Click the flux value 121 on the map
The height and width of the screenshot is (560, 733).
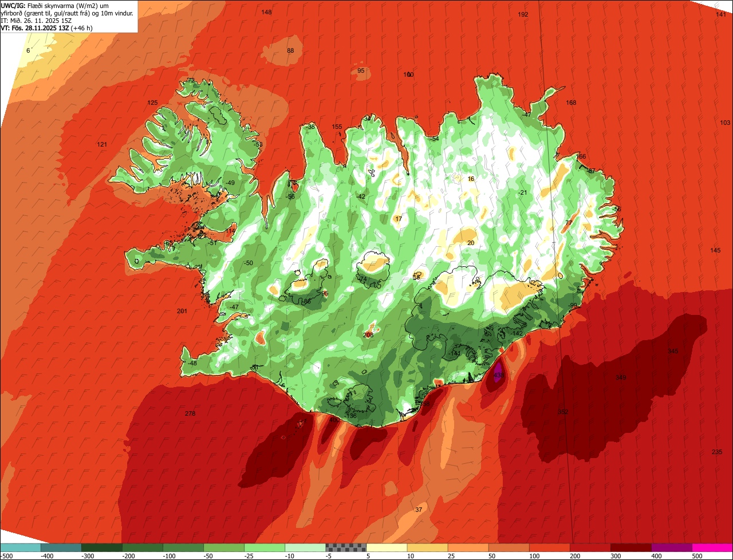pos(102,144)
